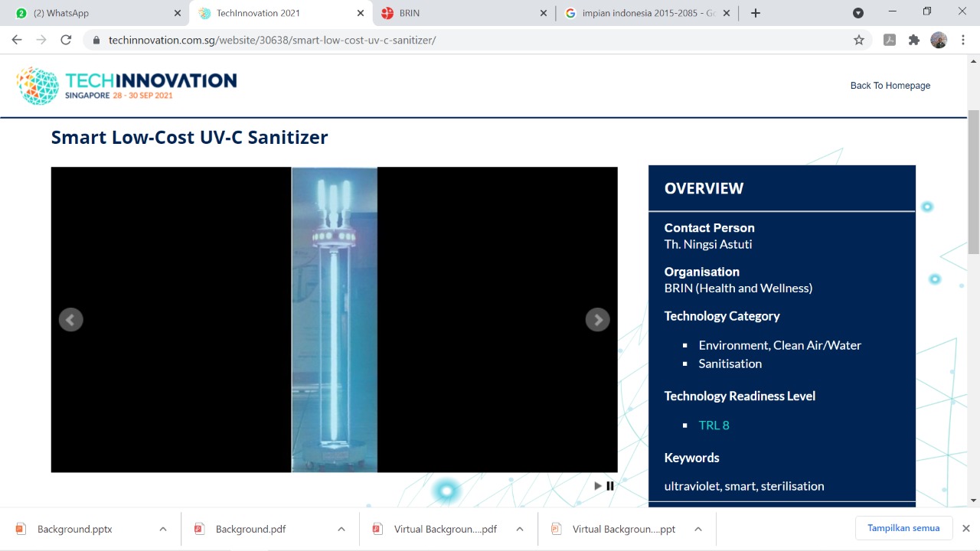
Task: Reload the current page
Action: tap(66, 40)
